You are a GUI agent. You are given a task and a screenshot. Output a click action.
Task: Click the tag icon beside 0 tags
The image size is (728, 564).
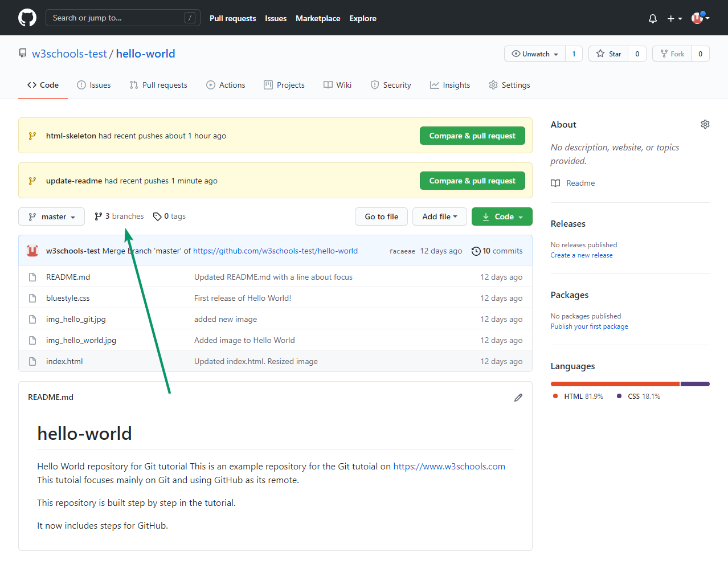pyautogui.click(x=157, y=216)
